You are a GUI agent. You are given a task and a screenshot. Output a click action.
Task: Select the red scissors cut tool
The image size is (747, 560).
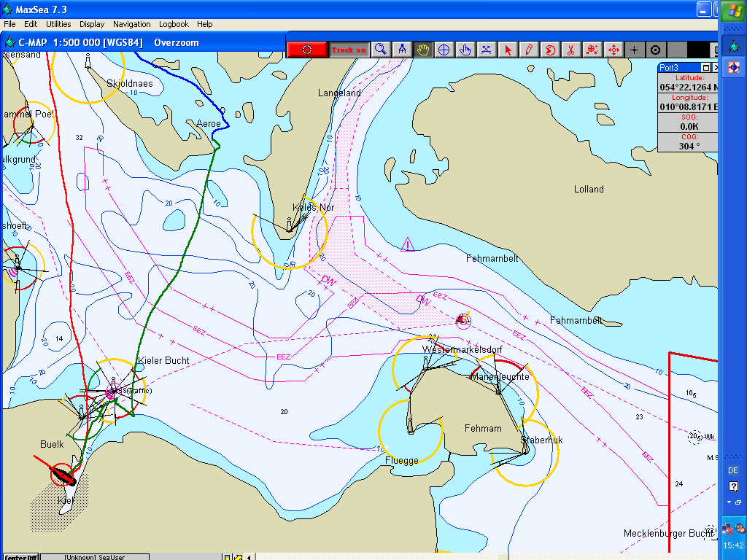[570, 50]
